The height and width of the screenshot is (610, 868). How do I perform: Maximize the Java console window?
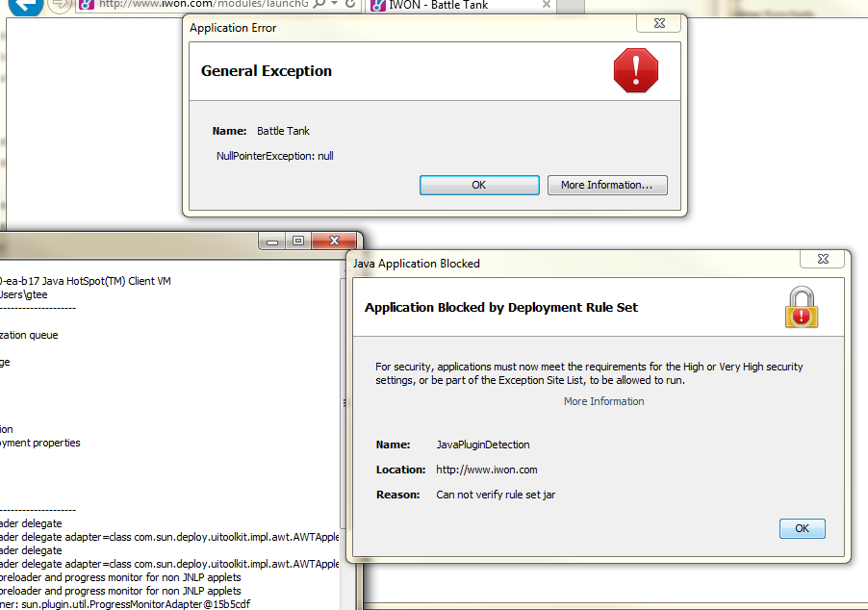[x=298, y=241]
